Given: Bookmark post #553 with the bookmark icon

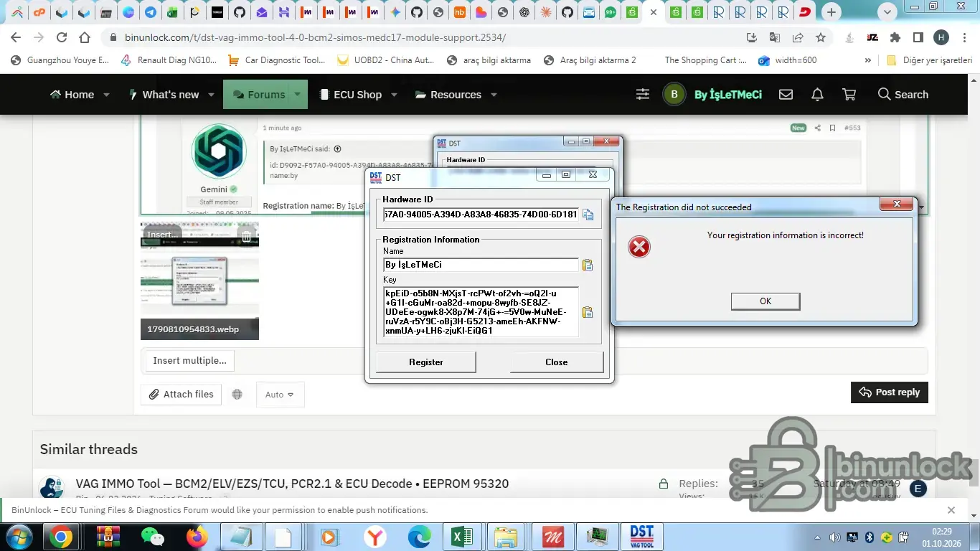Looking at the screenshot, I should (832, 128).
